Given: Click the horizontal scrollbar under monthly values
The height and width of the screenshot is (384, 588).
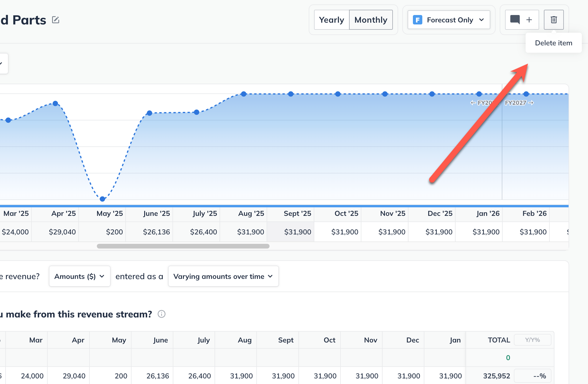Looking at the screenshot, I should point(183,246).
